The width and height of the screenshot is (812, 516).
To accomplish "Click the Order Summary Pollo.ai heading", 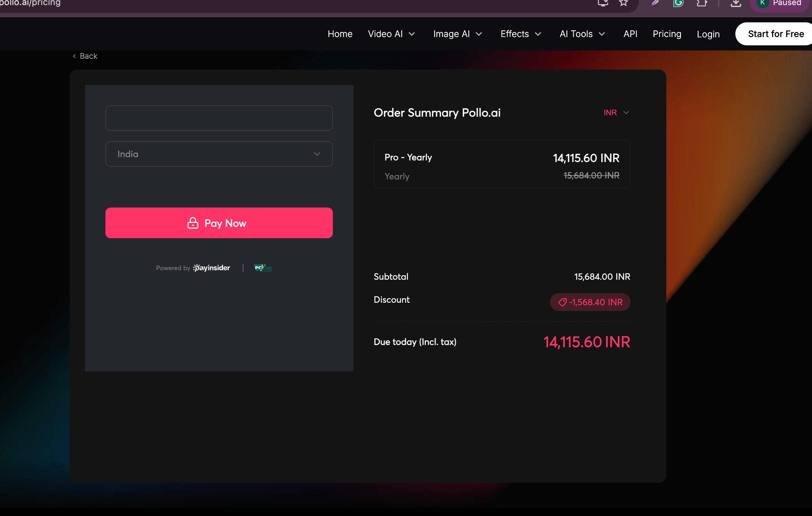I will pos(437,113).
